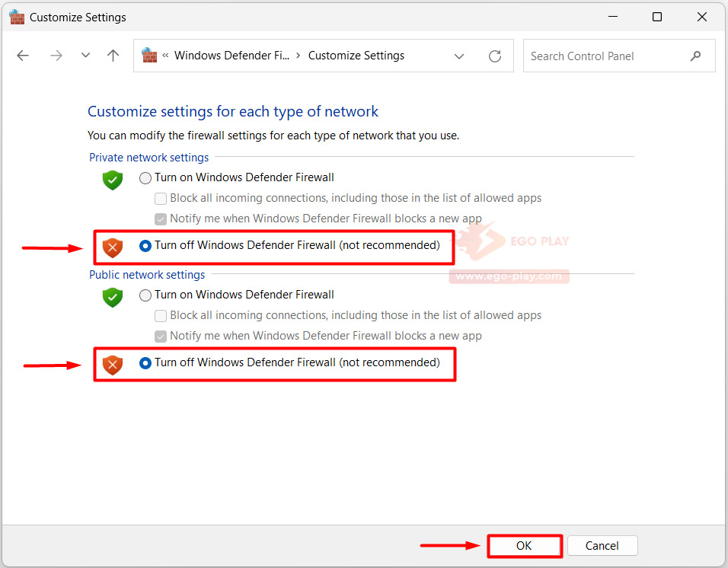Click the forward navigation arrow
This screenshot has height=568, width=728.
[x=56, y=56]
